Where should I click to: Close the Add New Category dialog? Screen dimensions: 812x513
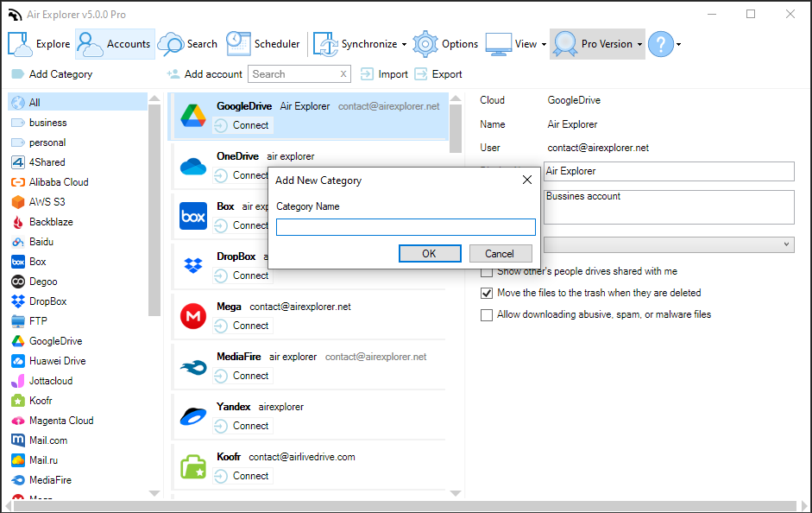point(527,180)
